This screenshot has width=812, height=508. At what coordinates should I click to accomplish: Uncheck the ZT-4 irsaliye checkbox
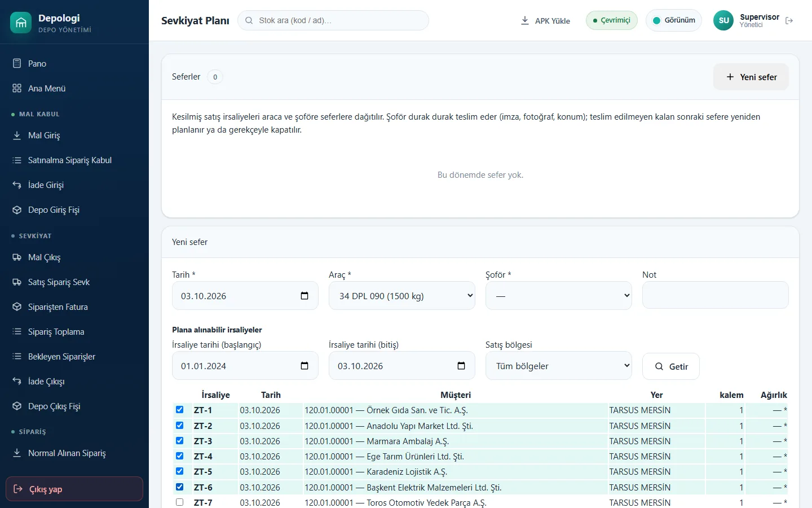click(179, 456)
